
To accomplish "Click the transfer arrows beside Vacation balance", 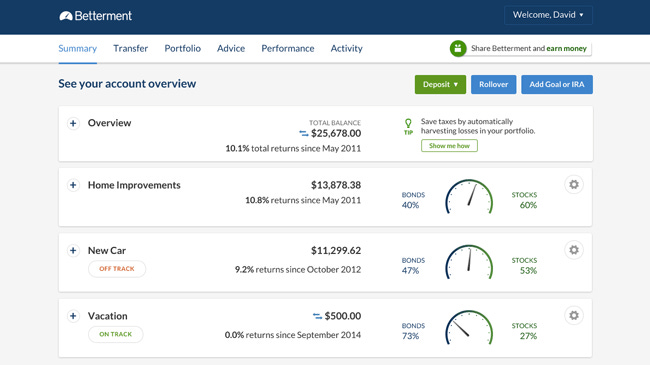I will pos(317,316).
